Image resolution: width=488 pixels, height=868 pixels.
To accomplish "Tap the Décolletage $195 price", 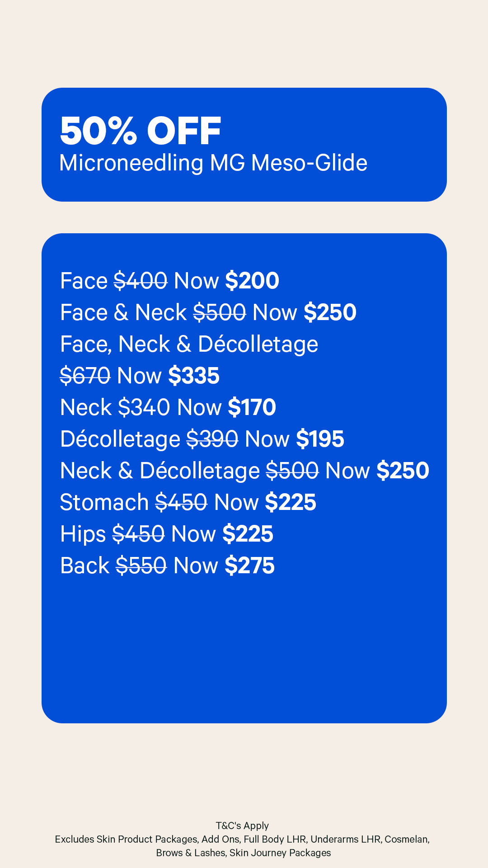I will [320, 439].
